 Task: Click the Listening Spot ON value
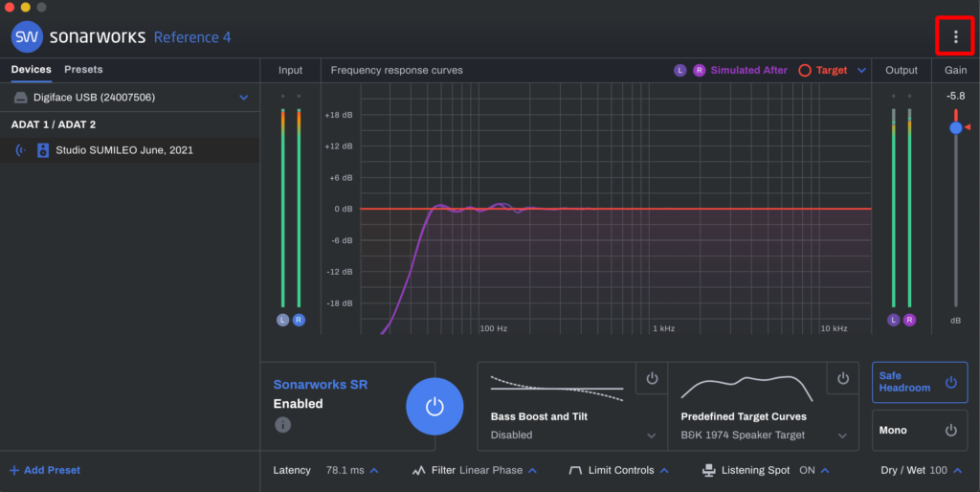(x=807, y=470)
